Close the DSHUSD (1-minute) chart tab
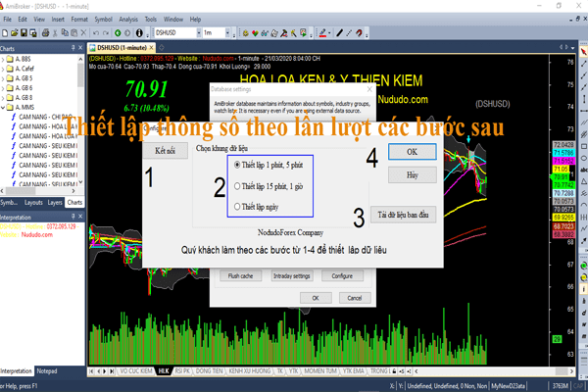 click(x=152, y=48)
